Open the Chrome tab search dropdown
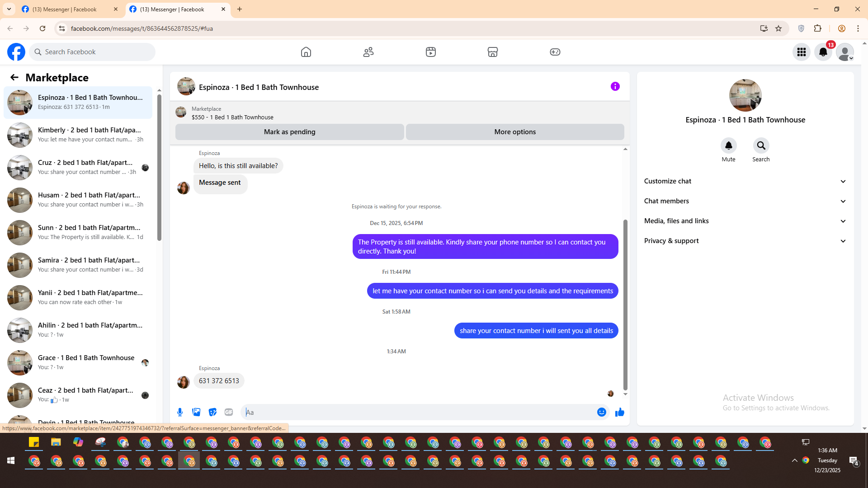 [x=9, y=9]
